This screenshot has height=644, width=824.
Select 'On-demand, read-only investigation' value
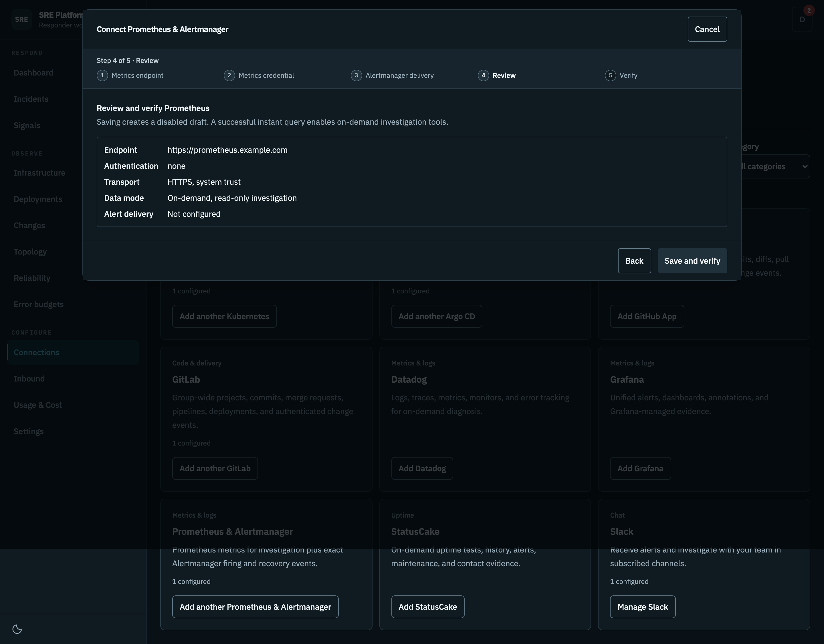232,198
